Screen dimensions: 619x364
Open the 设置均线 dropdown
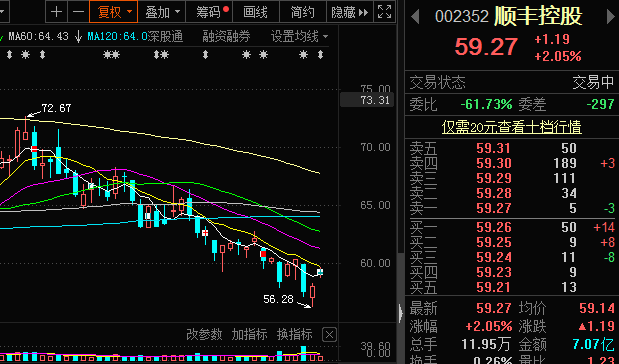[x=299, y=37]
